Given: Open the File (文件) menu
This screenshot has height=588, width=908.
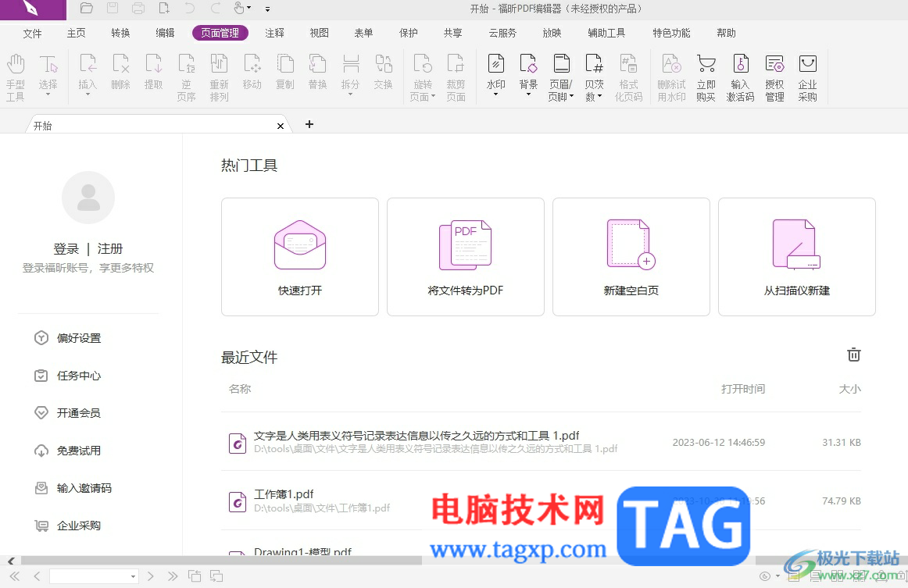Looking at the screenshot, I should click(x=33, y=33).
